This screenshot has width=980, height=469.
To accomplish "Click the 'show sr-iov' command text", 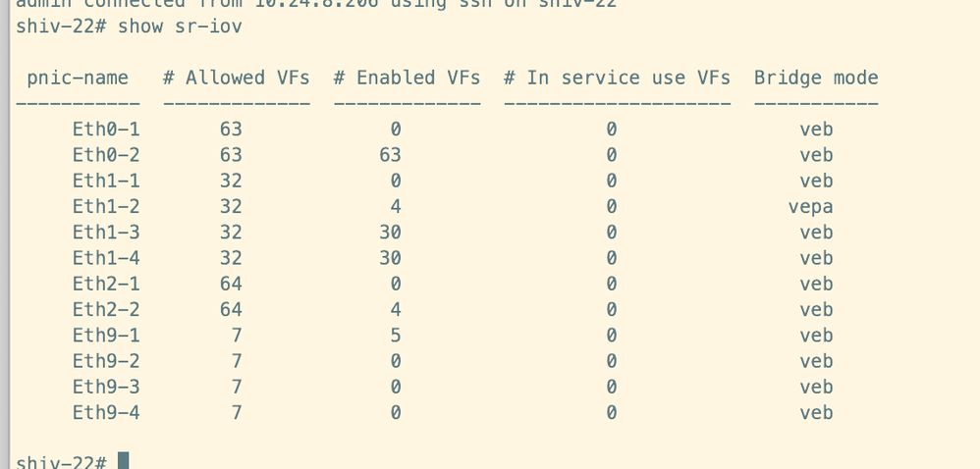I will 180,26.
